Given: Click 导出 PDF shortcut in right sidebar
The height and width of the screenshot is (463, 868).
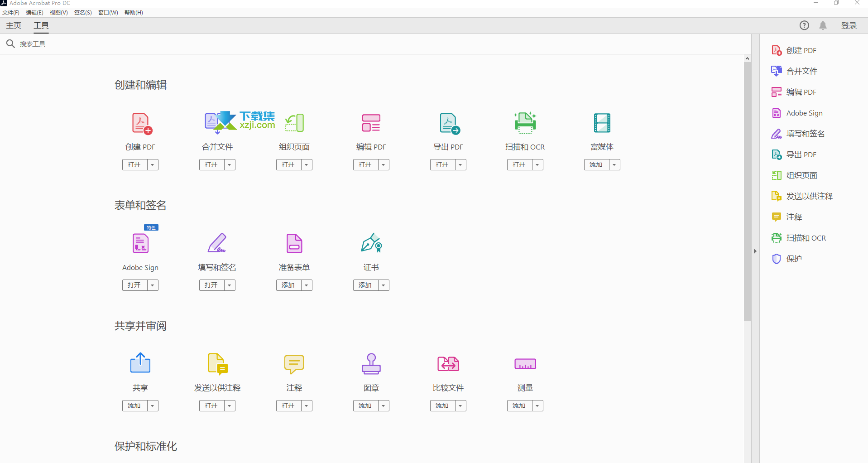Looking at the screenshot, I should pyautogui.click(x=794, y=154).
